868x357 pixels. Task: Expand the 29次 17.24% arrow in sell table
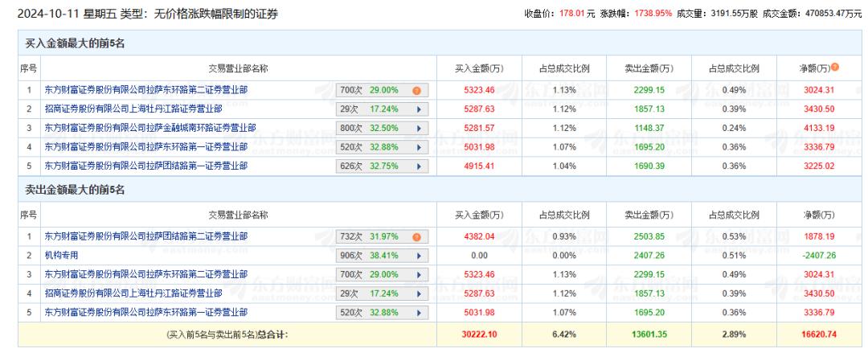click(x=418, y=293)
